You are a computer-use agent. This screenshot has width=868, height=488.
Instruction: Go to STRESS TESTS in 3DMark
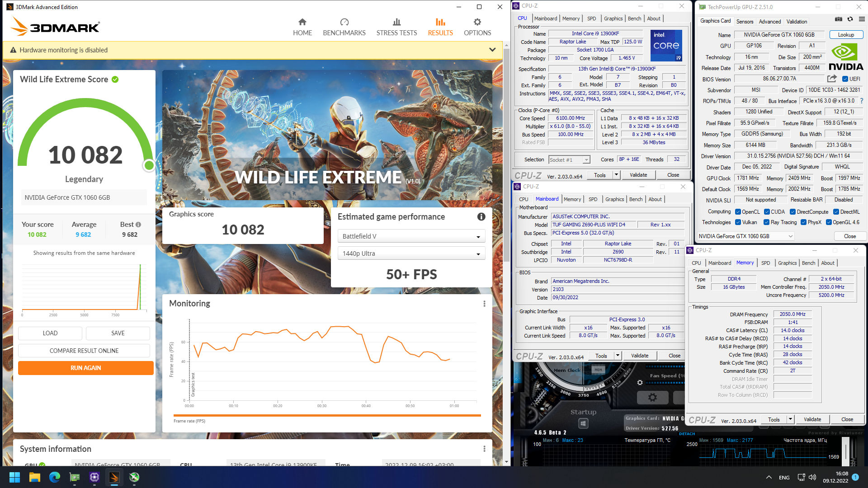396,27
